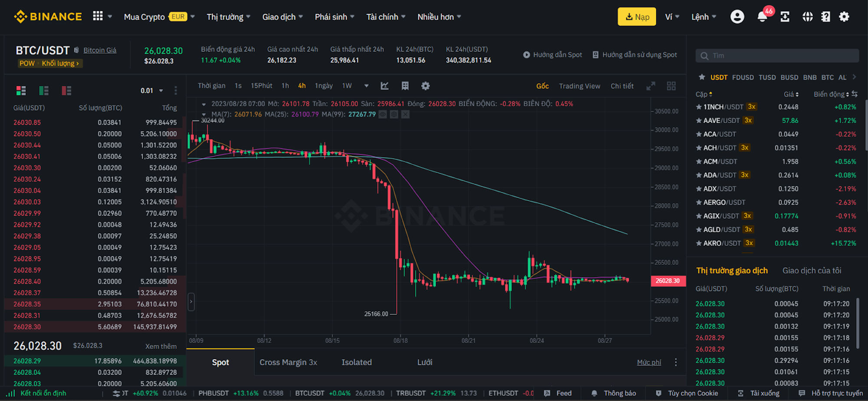Open the multi-chart grid layout icon
Screen dimensions: 868x401
[x=671, y=86]
